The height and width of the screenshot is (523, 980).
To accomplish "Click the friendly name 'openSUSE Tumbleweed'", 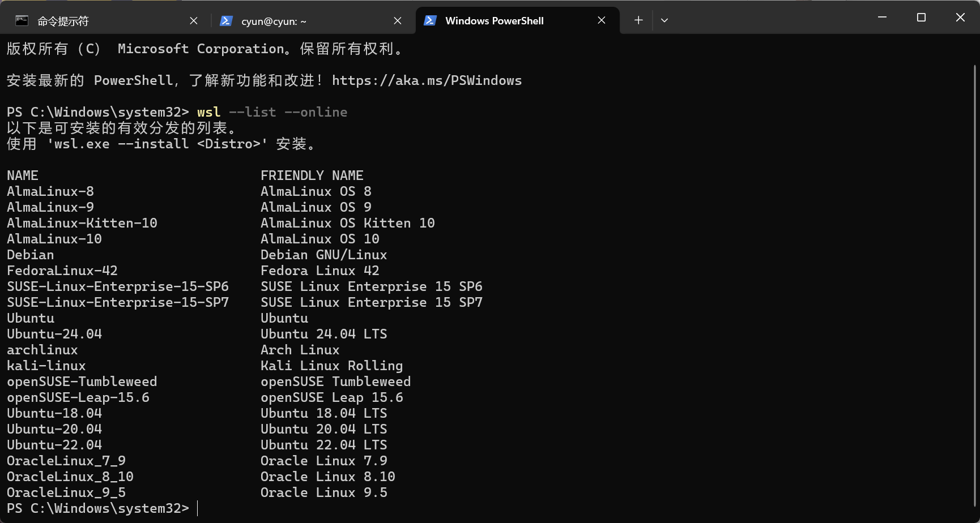I will pos(336,381).
